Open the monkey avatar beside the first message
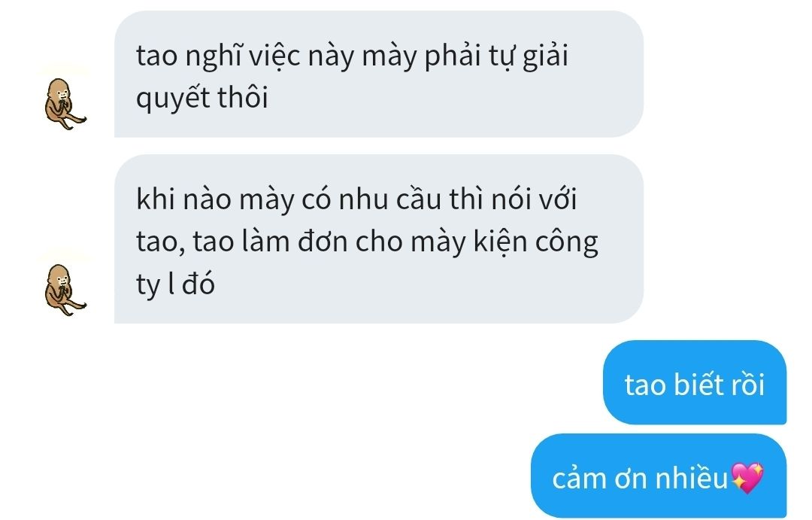Viewport: 812px width, 520px height. click(65, 103)
